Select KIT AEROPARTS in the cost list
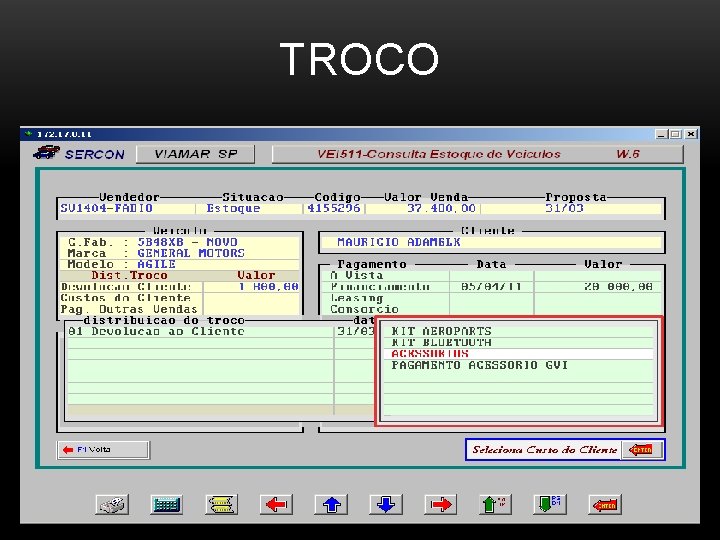Screen dimensions: 720x540 [x=518, y=331]
